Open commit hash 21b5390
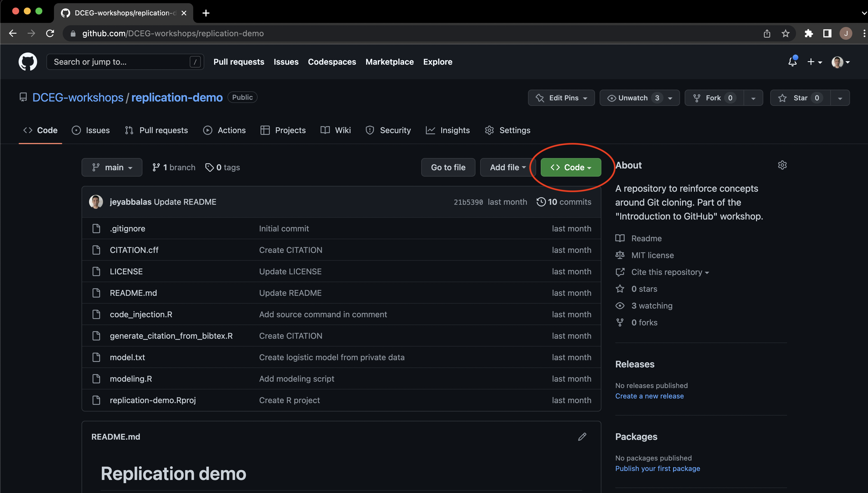The image size is (868, 493). [468, 202]
